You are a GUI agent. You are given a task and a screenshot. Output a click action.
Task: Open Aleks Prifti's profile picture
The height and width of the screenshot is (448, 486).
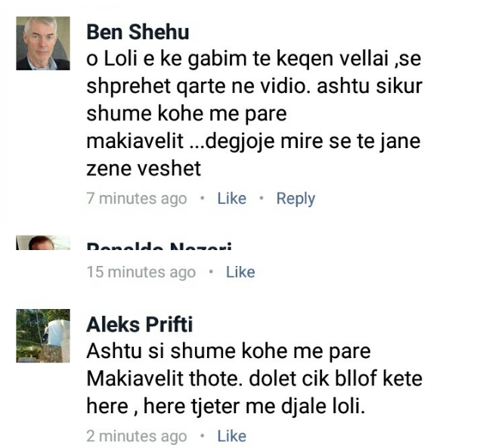pyautogui.click(x=43, y=336)
